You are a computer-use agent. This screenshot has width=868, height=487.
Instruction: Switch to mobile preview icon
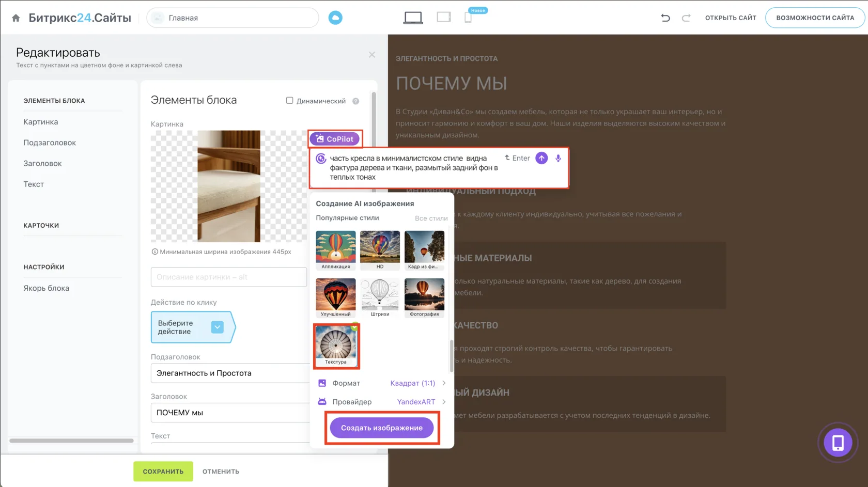(468, 18)
